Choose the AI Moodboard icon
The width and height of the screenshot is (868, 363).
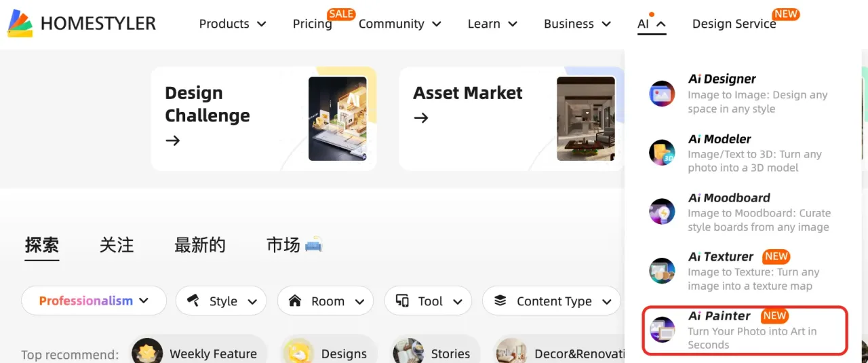(x=662, y=211)
